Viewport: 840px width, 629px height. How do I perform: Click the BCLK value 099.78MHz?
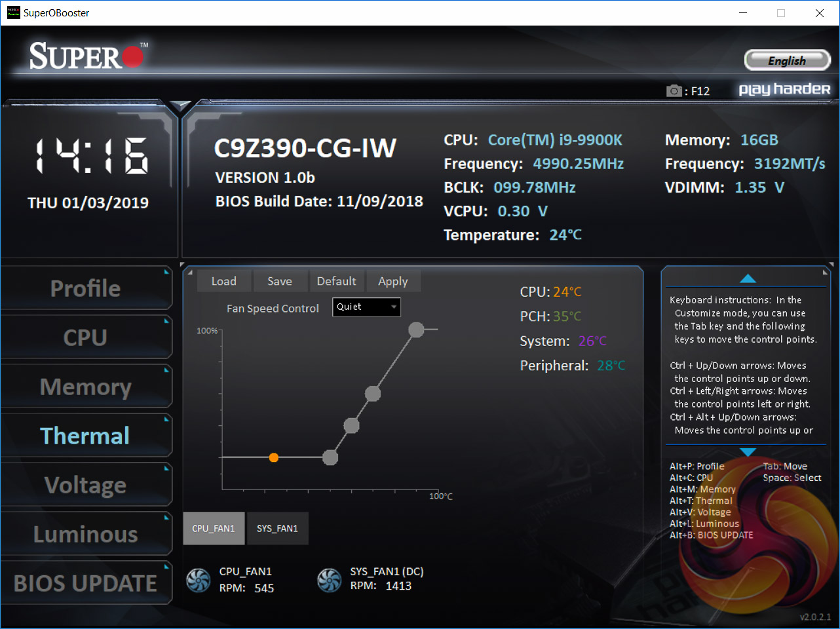pyautogui.click(x=535, y=187)
